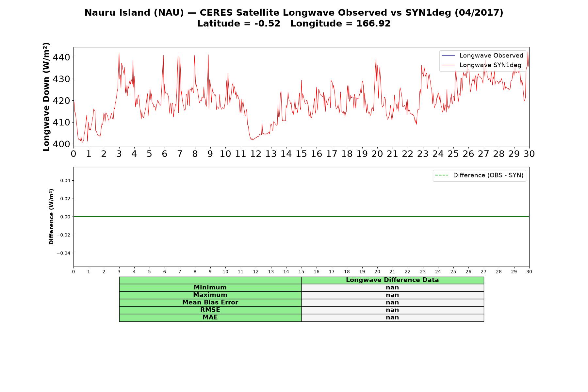Click the RMSE table row label
588x392 pixels.
coord(210,310)
